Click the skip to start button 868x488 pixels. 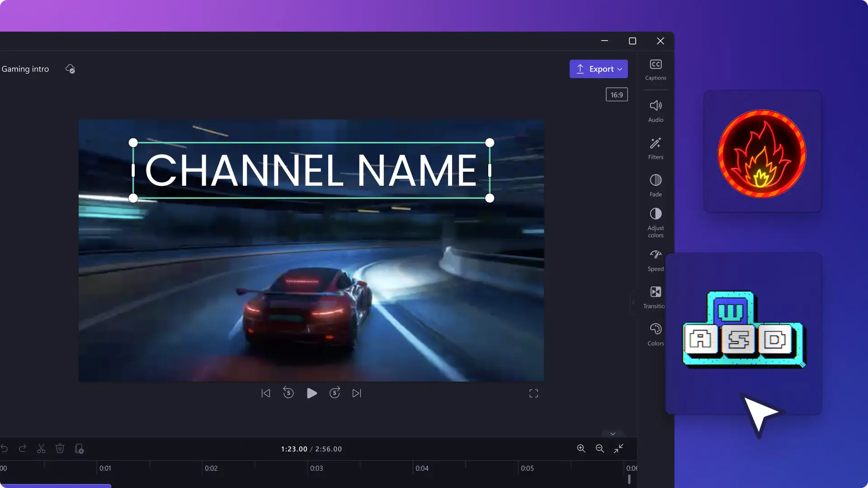[x=266, y=393]
